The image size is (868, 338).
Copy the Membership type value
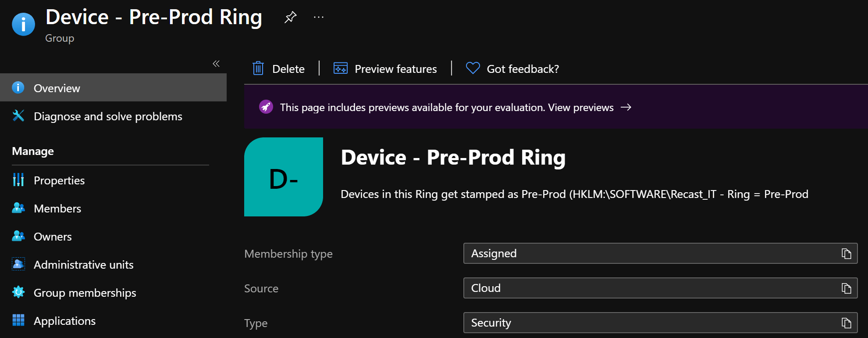point(846,254)
